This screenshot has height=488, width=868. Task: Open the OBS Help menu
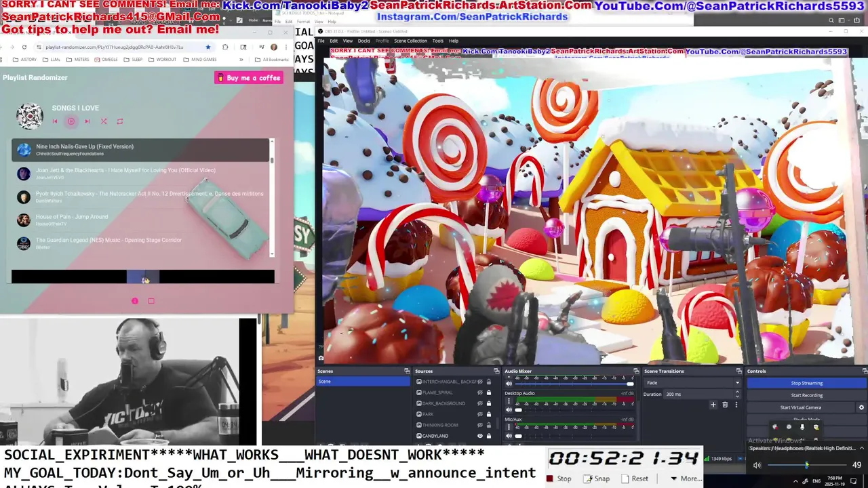pyautogui.click(x=454, y=41)
